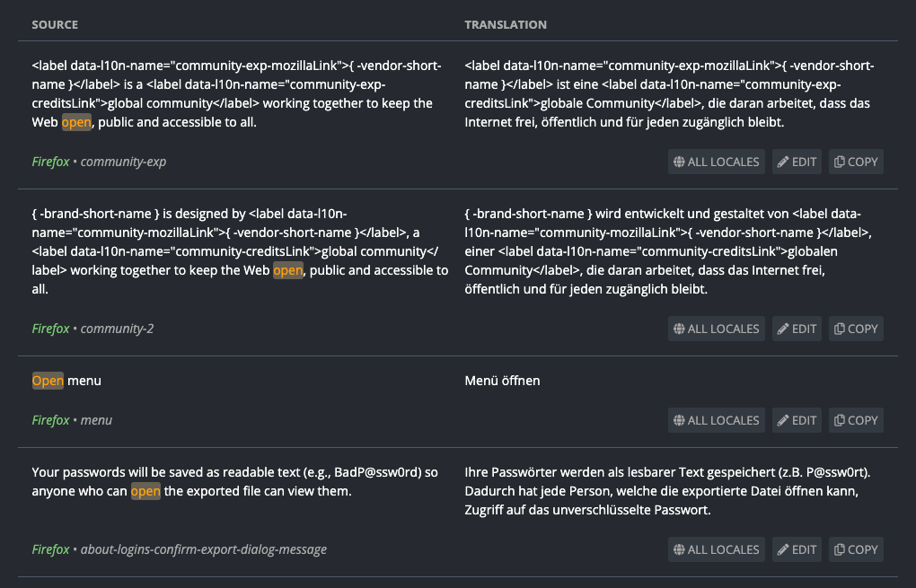Click the TRANSLATION column header

pyautogui.click(x=505, y=24)
